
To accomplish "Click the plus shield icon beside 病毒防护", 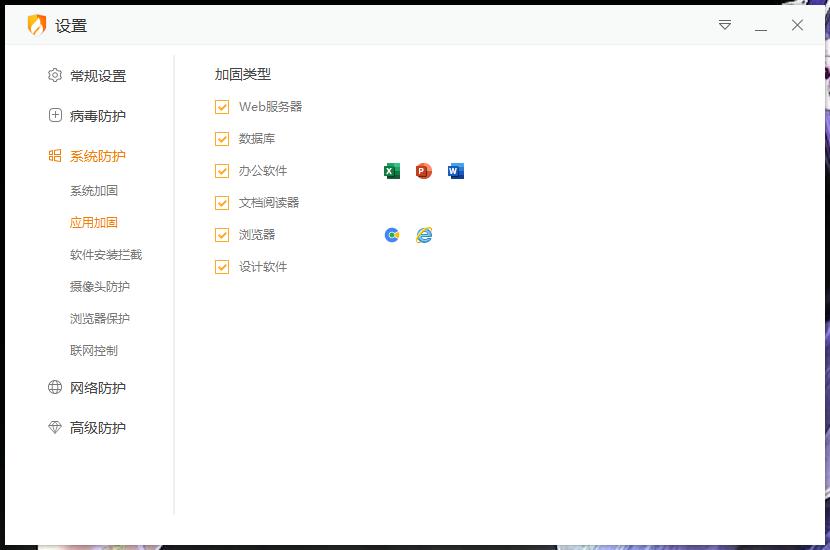I will pyautogui.click(x=55, y=115).
